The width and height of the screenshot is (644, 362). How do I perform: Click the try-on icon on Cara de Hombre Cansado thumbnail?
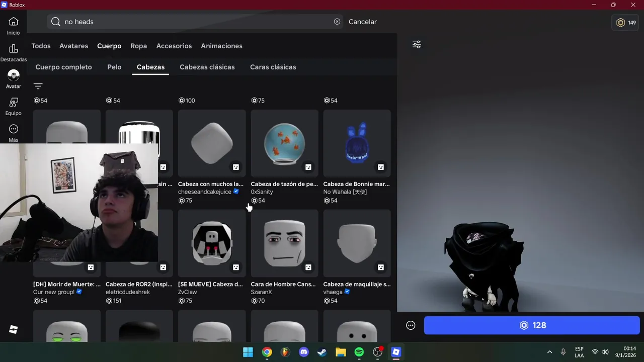coord(308,267)
